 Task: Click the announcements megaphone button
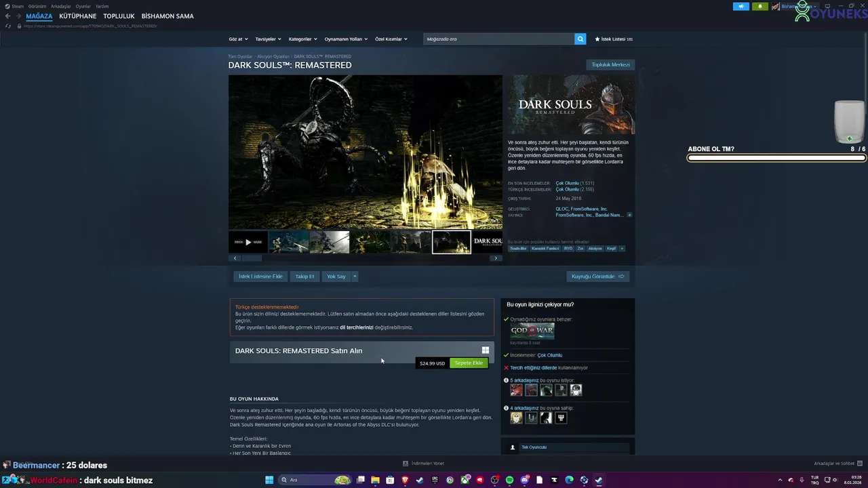pyautogui.click(x=741, y=6)
